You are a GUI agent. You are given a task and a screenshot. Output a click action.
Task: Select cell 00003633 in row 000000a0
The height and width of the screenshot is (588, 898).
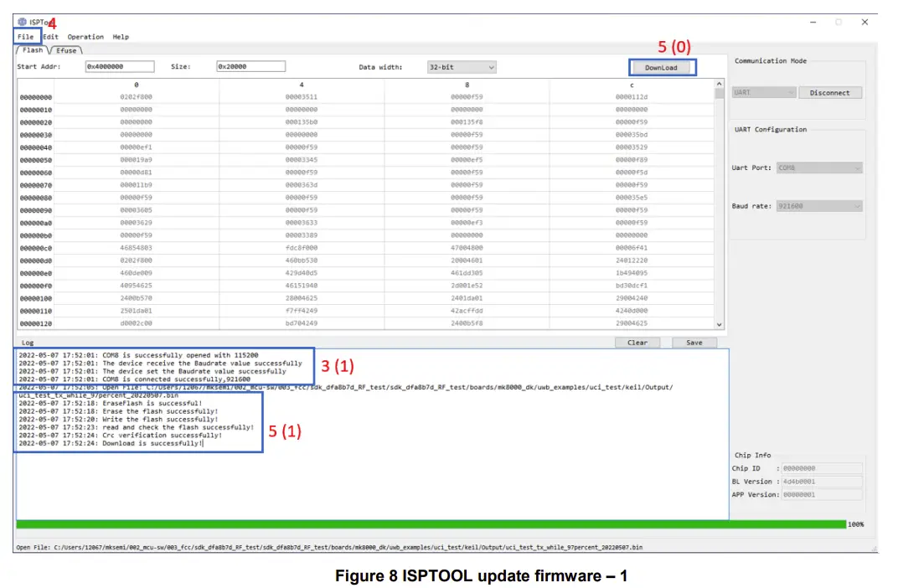[x=302, y=223]
